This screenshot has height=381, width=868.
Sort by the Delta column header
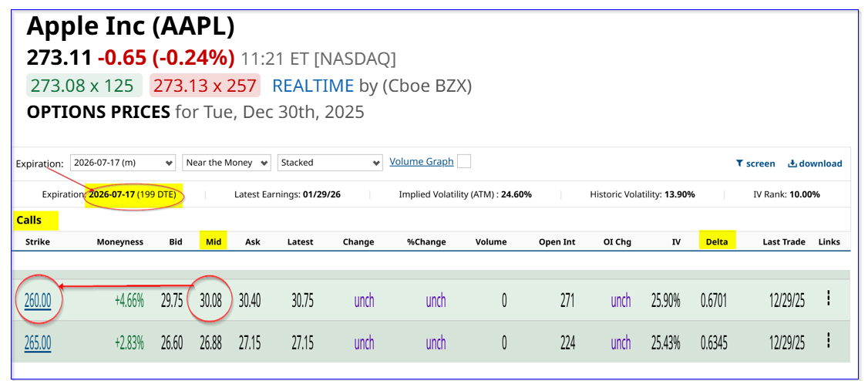[x=718, y=241]
